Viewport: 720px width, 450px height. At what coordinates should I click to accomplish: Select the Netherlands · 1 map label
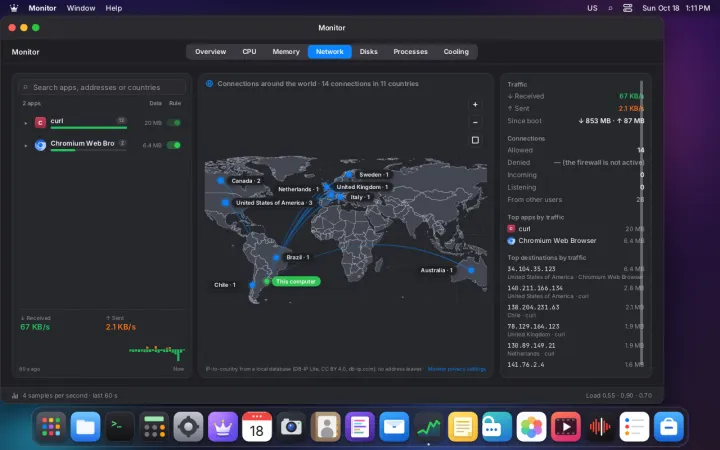(298, 189)
